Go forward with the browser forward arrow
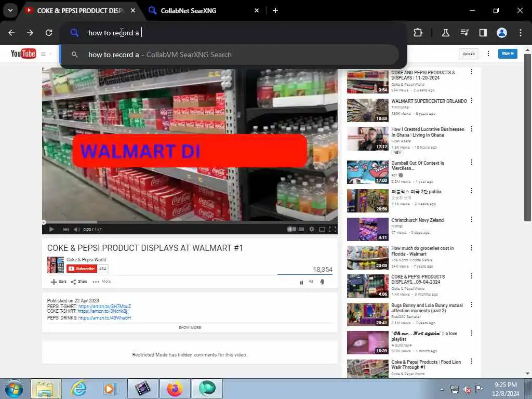 (x=30, y=33)
